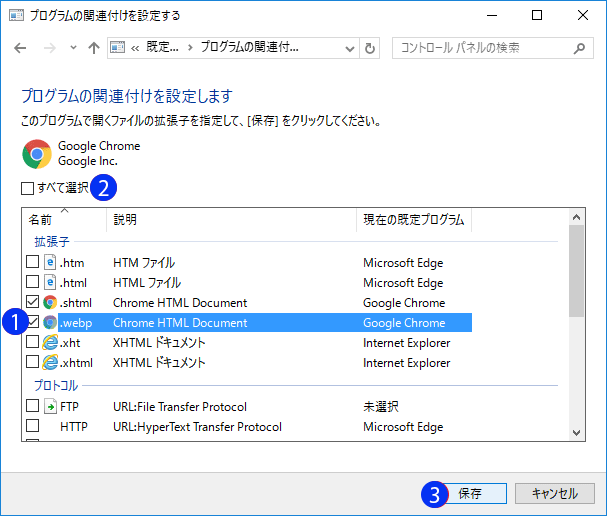Viewport: 607px width, 516px height.
Task: Select '.xht' extension name
Action: (70, 343)
